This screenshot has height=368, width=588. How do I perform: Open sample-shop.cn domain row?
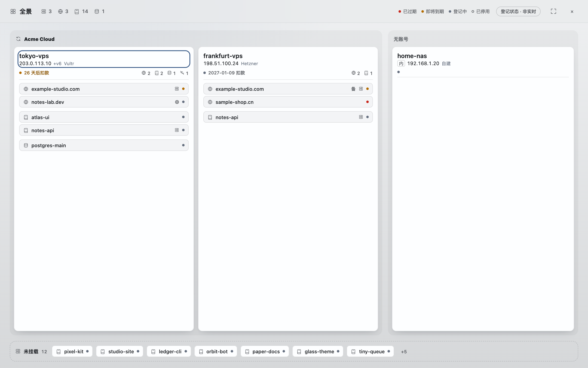click(x=288, y=102)
